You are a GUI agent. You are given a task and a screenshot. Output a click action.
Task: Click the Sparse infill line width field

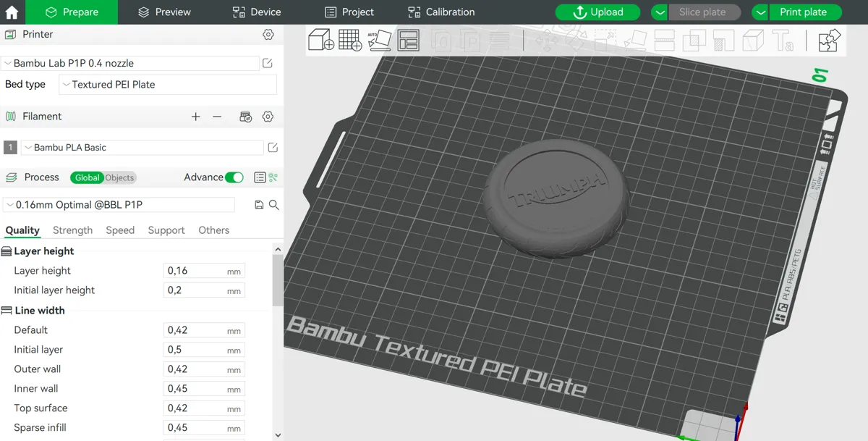tap(204, 428)
